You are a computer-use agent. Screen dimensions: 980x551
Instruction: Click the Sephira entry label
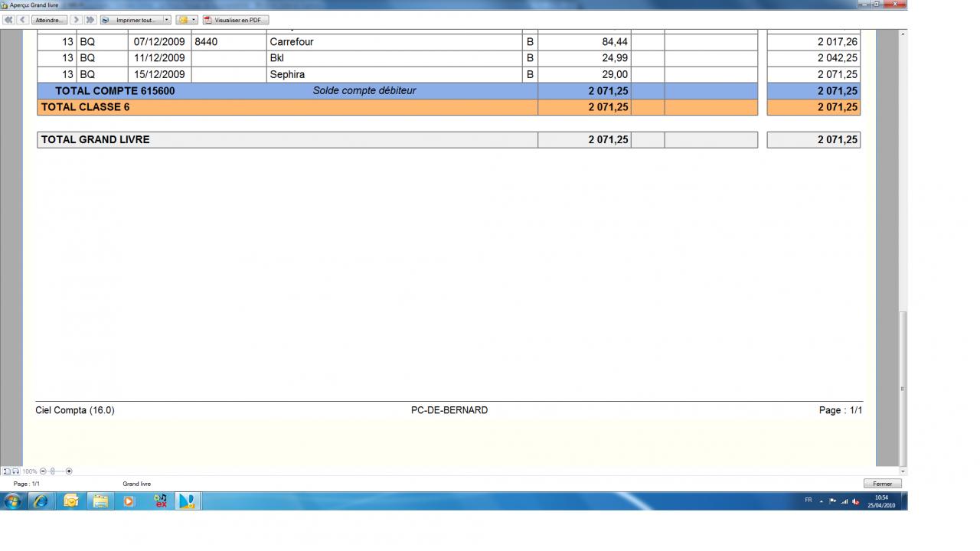[287, 74]
